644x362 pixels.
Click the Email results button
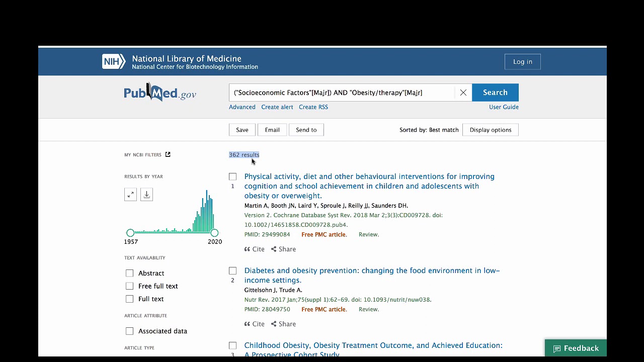(272, 130)
